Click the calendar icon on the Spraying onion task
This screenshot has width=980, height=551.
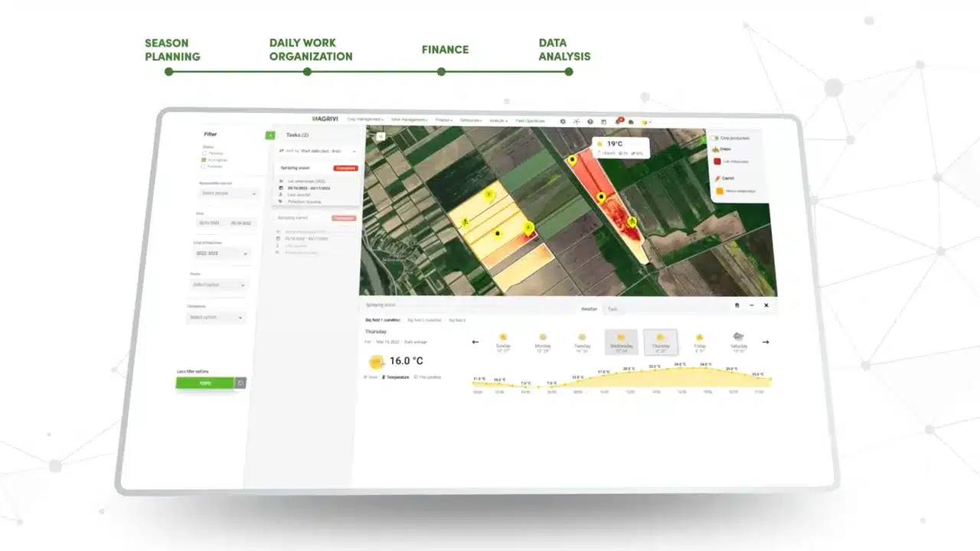280,188
